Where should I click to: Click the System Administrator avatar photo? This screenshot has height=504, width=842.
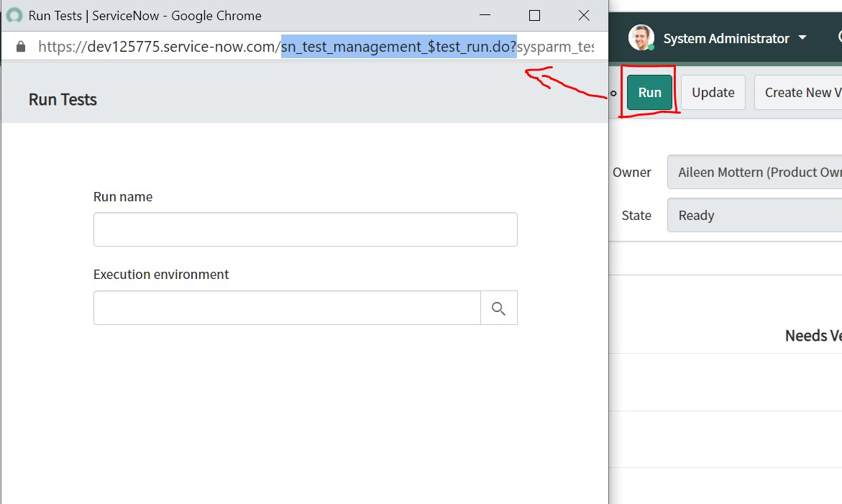point(639,37)
